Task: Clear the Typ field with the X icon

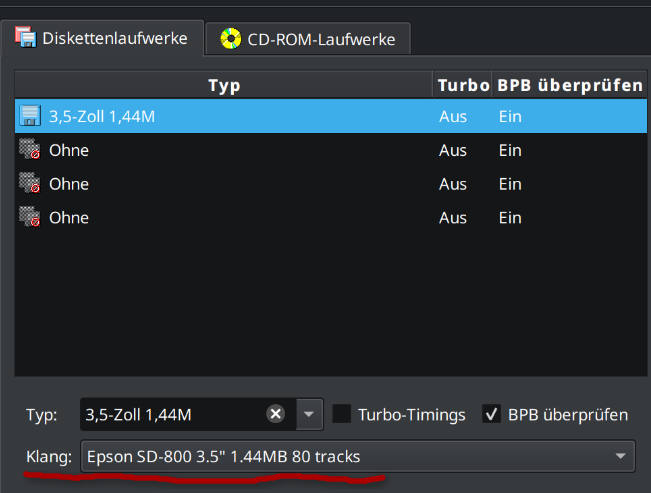Action: 275,414
